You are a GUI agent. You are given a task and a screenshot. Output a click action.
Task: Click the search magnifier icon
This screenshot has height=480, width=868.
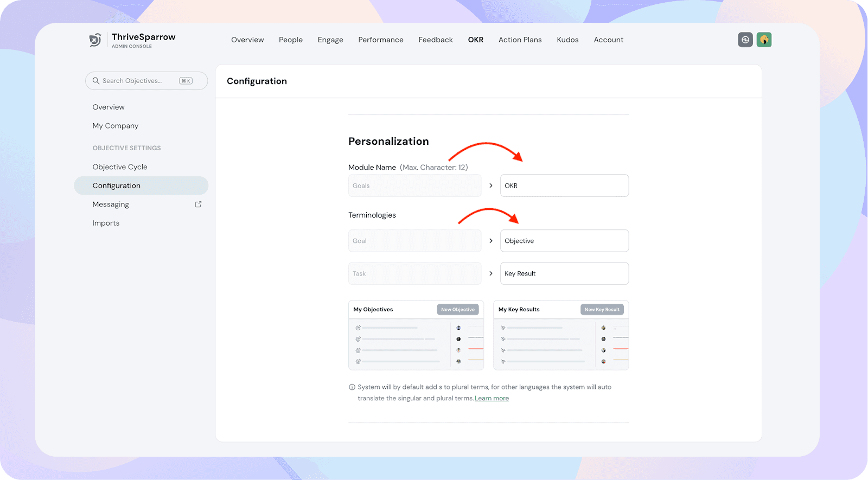coord(96,81)
